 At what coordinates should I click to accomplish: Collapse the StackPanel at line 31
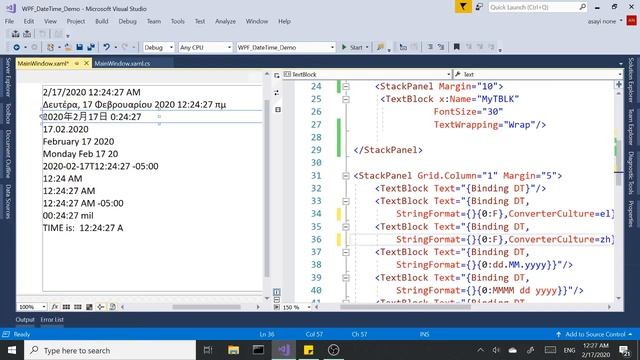tap(346, 176)
